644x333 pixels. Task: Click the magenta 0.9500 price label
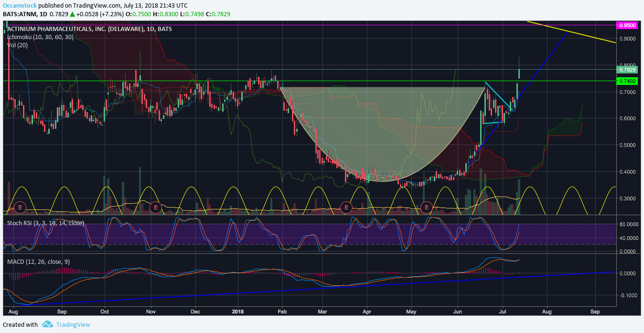click(627, 25)
